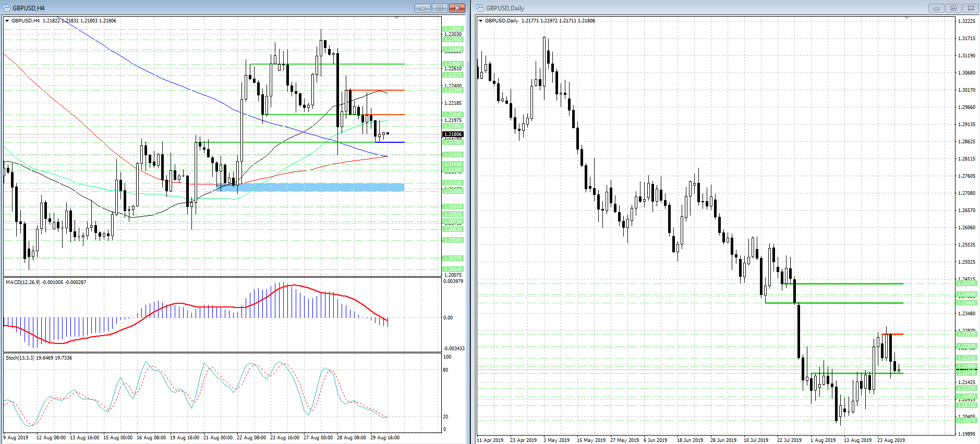The image size is (980, 444).
Task: Minimize the GBPUSD,Daily chart window
Action: coord(936,8)
